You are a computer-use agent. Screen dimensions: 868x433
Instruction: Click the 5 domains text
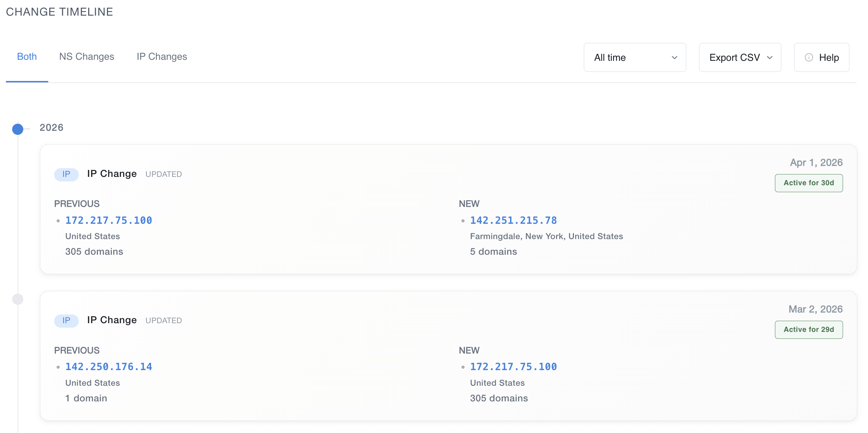click(493, 252)
